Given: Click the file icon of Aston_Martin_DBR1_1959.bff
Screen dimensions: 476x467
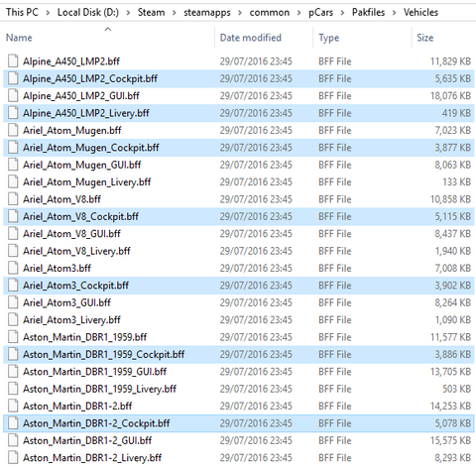Looking at the screenshot, I should pos(13,337).
